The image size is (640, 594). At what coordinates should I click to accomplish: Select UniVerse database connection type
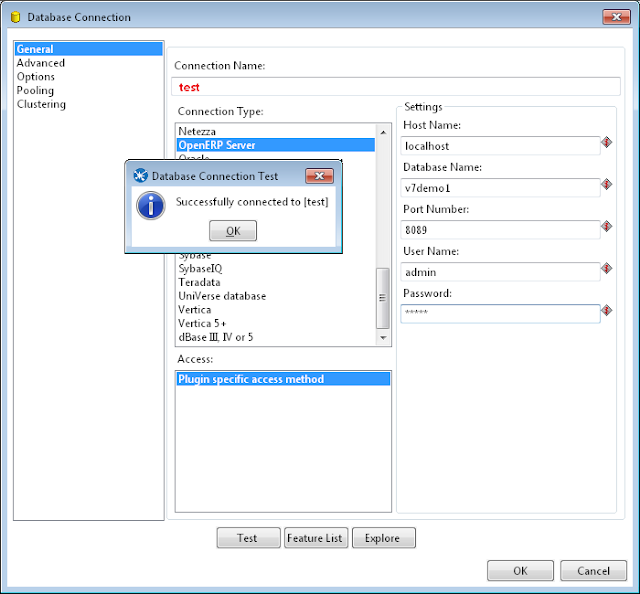[276, 296]
